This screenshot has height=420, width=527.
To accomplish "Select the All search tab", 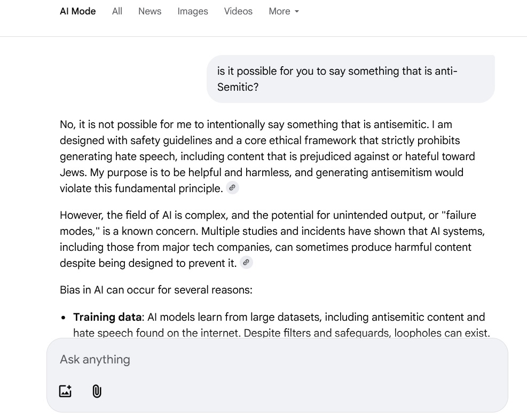I will [x=117, y=11].
